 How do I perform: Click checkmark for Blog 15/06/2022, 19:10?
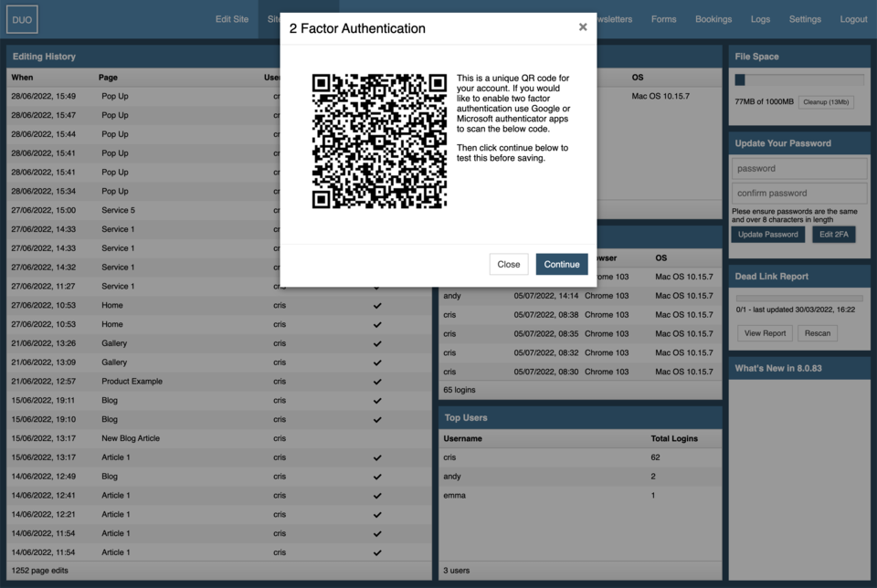377,420
